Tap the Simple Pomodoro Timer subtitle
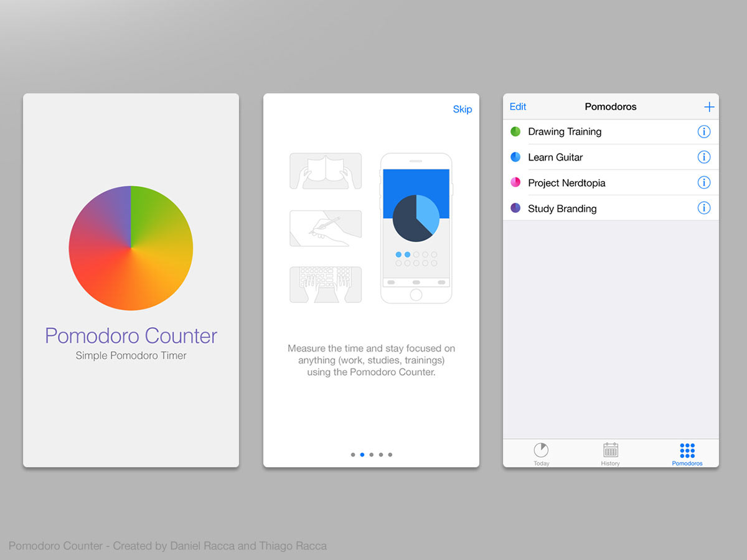The width and height of the screenshot is (747, 560). [131, 356]
